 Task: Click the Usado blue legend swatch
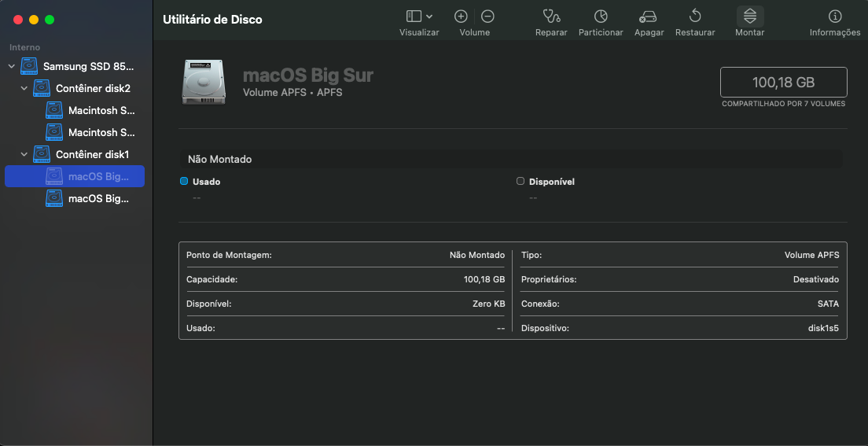click(184, 181)
